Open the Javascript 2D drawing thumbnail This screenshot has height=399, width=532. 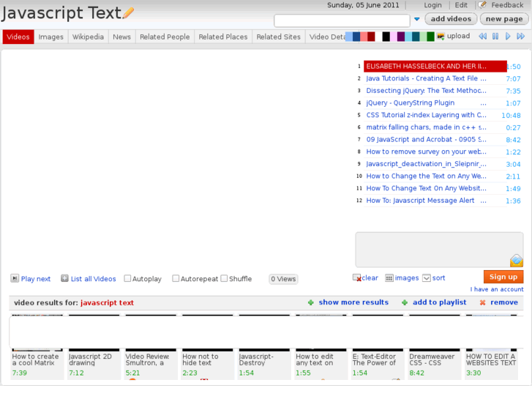[x=94, y=346]
